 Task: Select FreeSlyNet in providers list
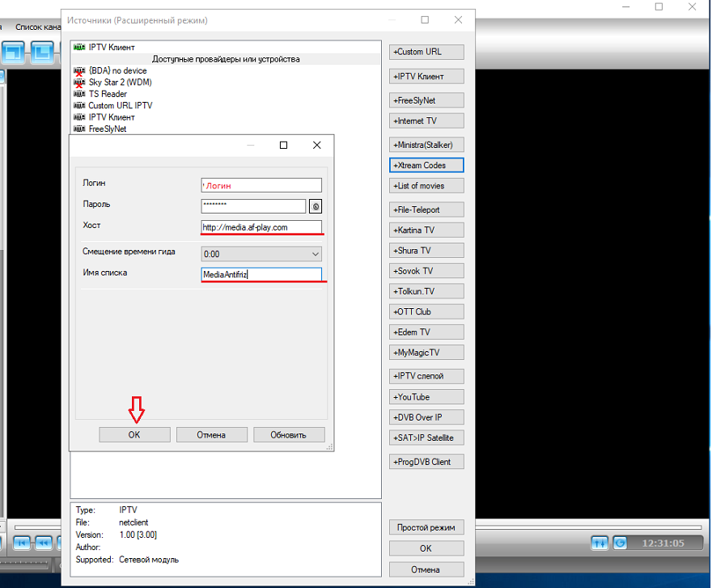click(x=107, y=129)
